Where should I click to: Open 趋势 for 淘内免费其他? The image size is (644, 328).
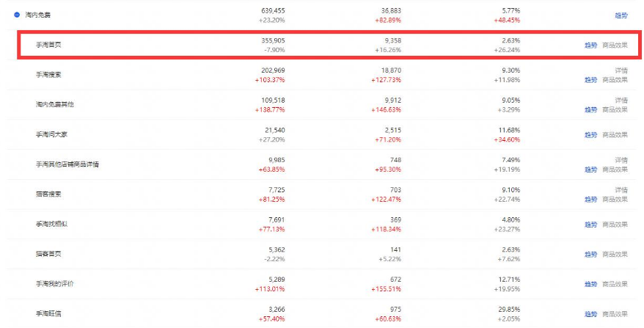point(590,110)
